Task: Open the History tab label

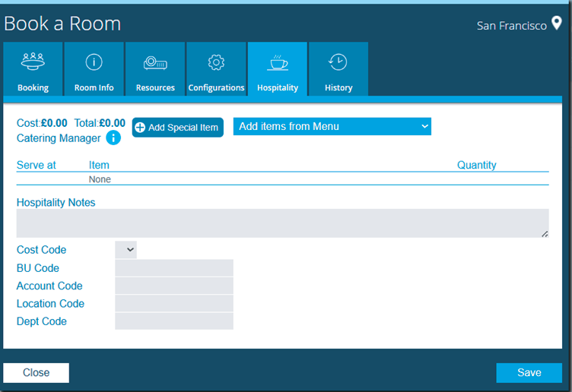Action: click(x=338, y=88)
